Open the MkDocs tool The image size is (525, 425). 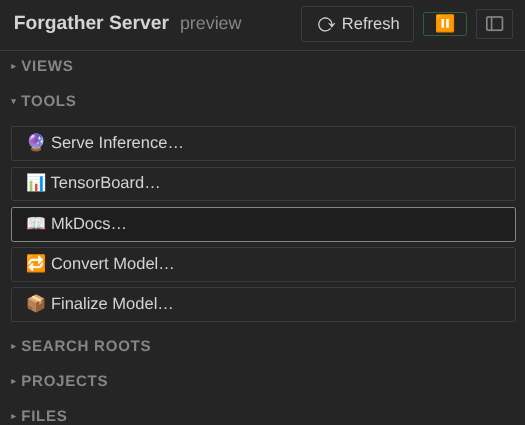[x=263, y=224]
